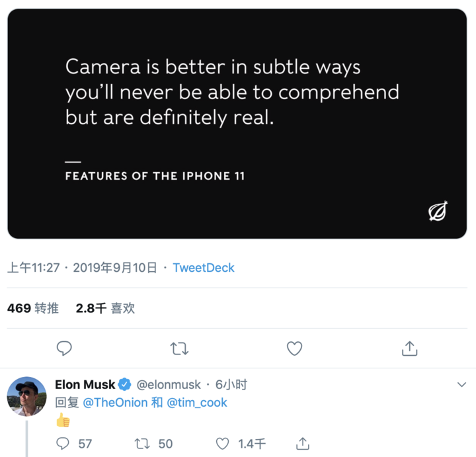Like the main tweet with heart icon
Screen dimensions: 476x457
294,349
